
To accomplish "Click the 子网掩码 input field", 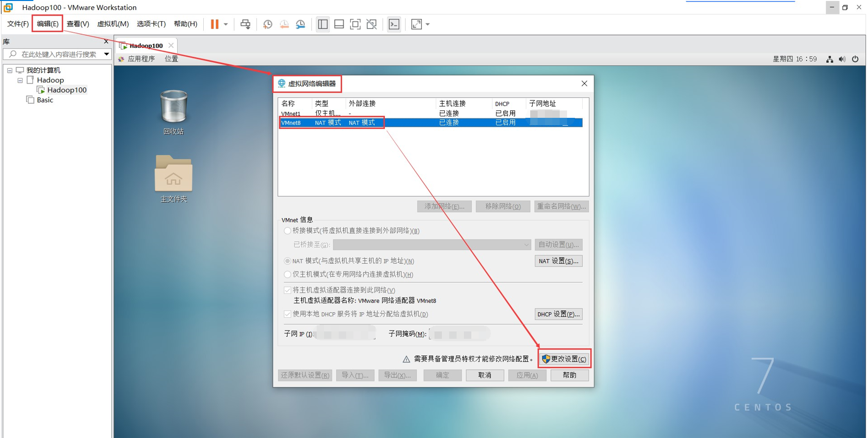I will click(x=460, y=334).
